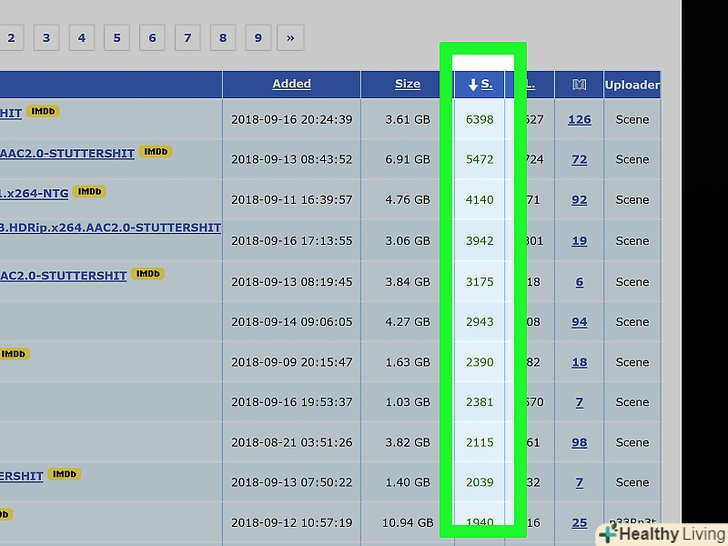Click seeder count 4140
The width and height of the screenshot is (728, 546).
tap(480, 200)
